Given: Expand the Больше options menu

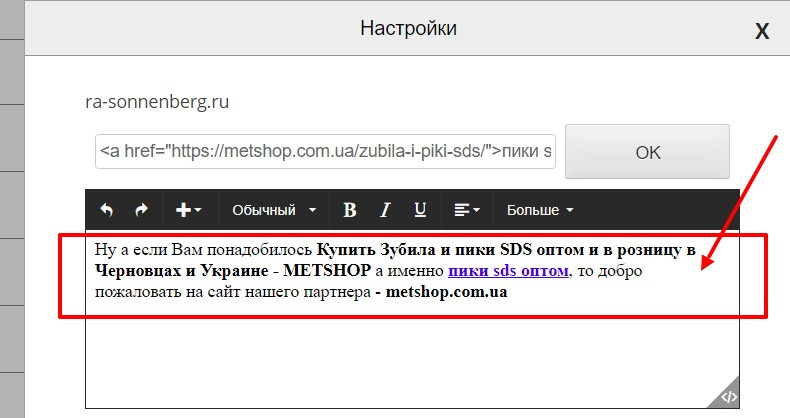Looking at the screenshot, I should tap(540, 210).
